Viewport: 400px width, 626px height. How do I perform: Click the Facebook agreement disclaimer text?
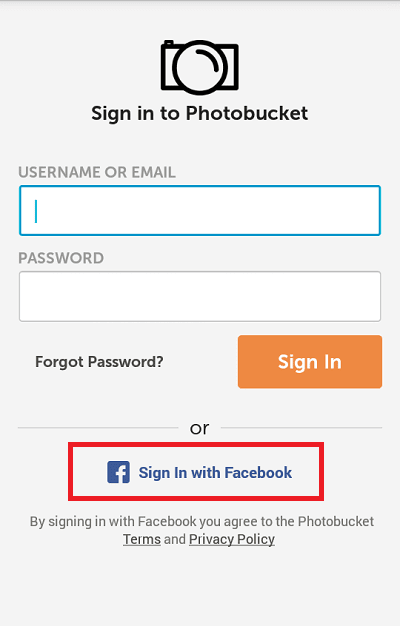tap(202, 530)
